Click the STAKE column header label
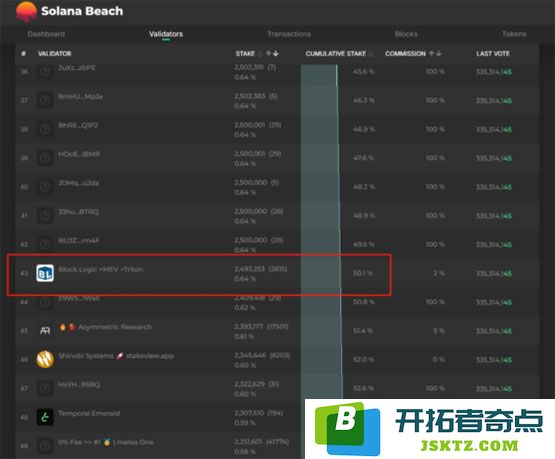The width and height of the screenshot is (555, 459). coord(245,53)
